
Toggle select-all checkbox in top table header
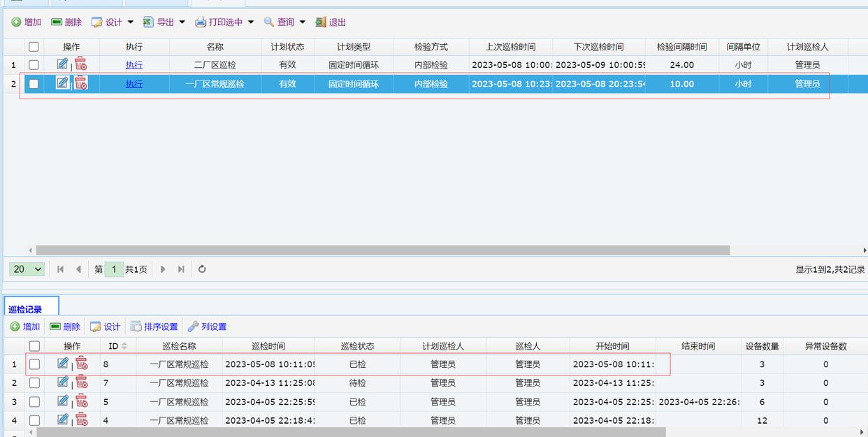tap(34, 47)
